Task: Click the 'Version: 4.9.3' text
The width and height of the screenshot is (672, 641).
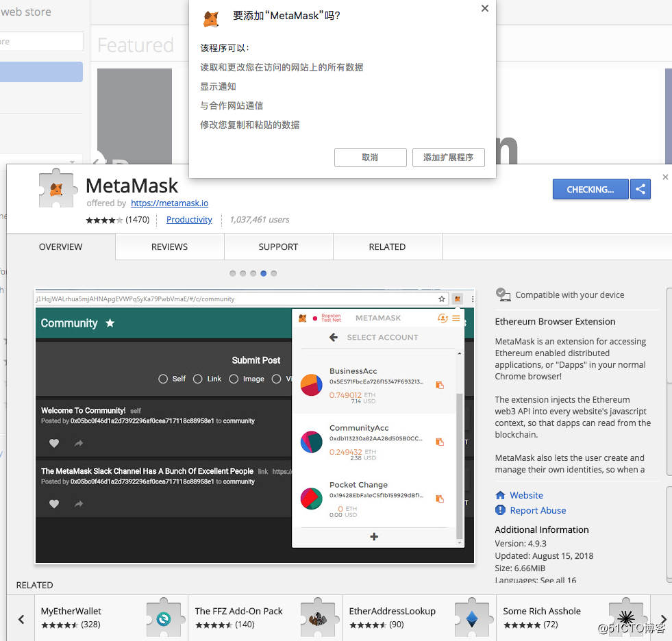Action: (521, 543)
